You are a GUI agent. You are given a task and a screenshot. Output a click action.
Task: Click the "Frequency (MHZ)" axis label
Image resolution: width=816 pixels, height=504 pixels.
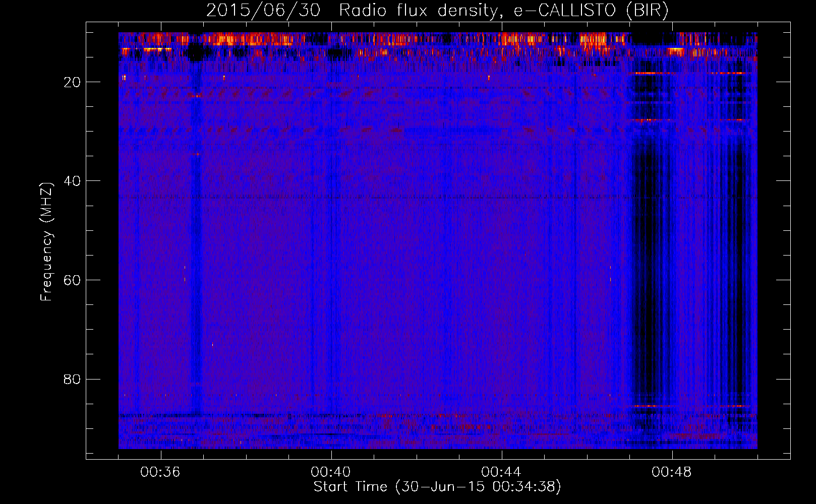(x=46, y=242)
